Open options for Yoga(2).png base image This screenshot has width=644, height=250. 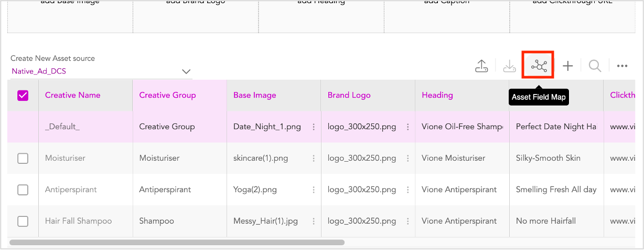(314, 190)
